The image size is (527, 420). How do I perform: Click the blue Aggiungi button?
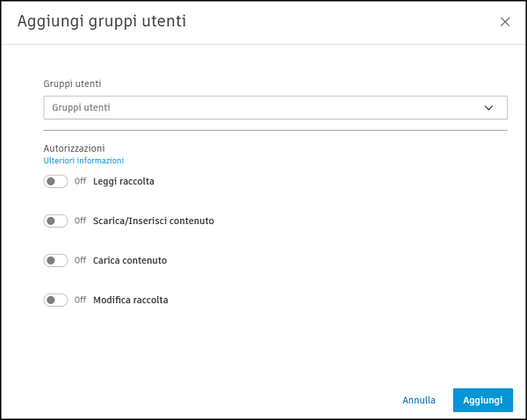[483, 400]
